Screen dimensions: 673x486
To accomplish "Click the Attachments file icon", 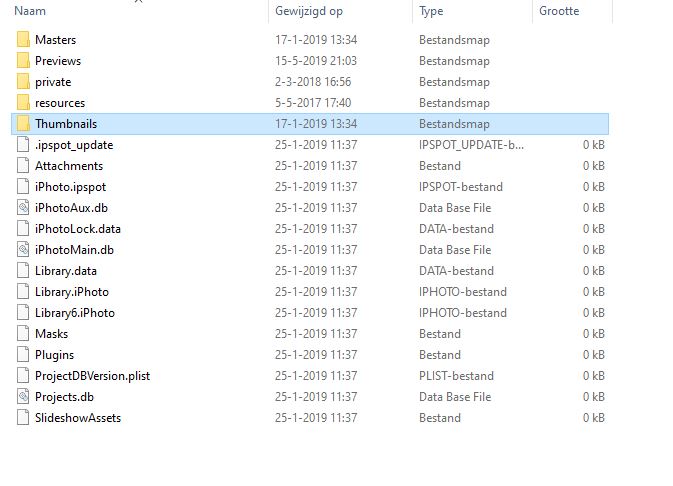I will point(23,166).
